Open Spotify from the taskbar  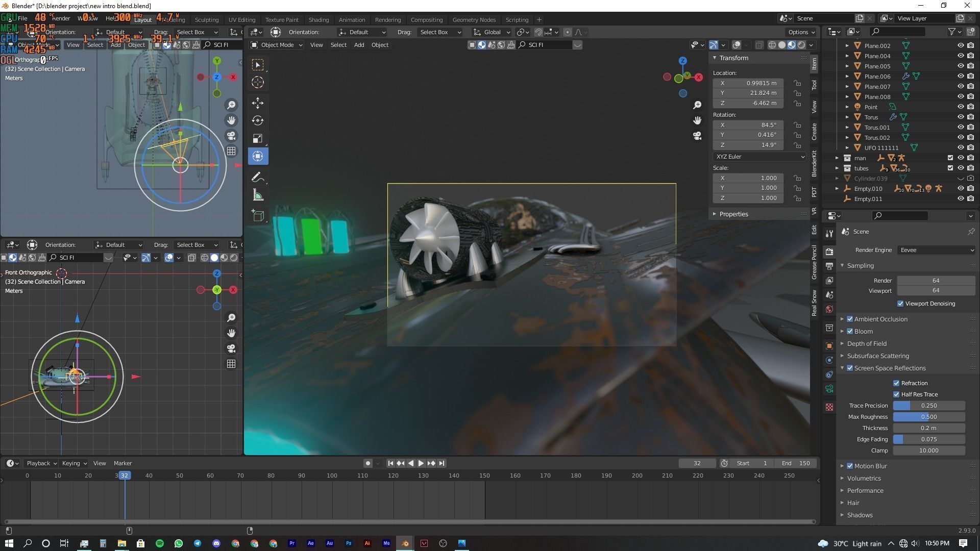[159, 543]
